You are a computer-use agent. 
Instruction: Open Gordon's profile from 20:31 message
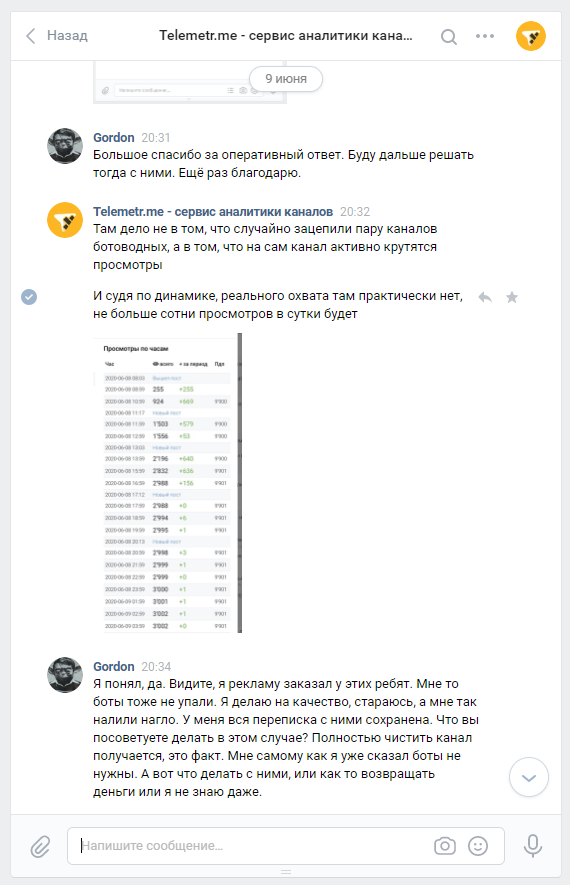tap(113, 137)
